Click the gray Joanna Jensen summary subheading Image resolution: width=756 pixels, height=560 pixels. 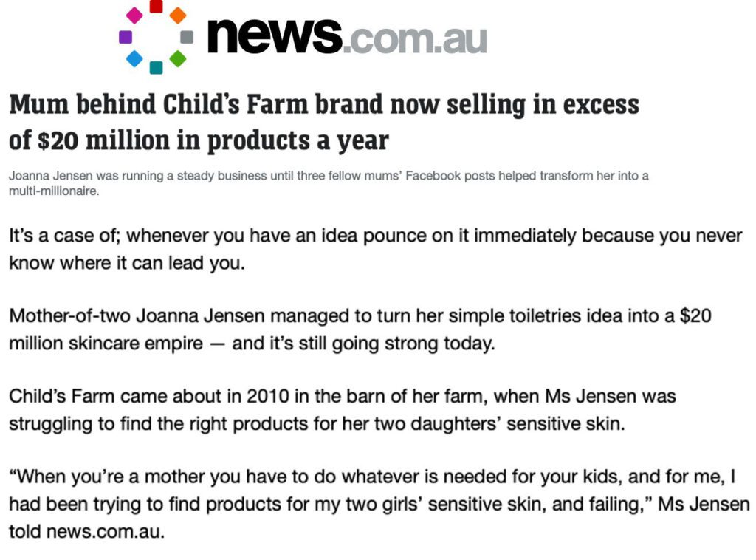[x=329, y=183]
